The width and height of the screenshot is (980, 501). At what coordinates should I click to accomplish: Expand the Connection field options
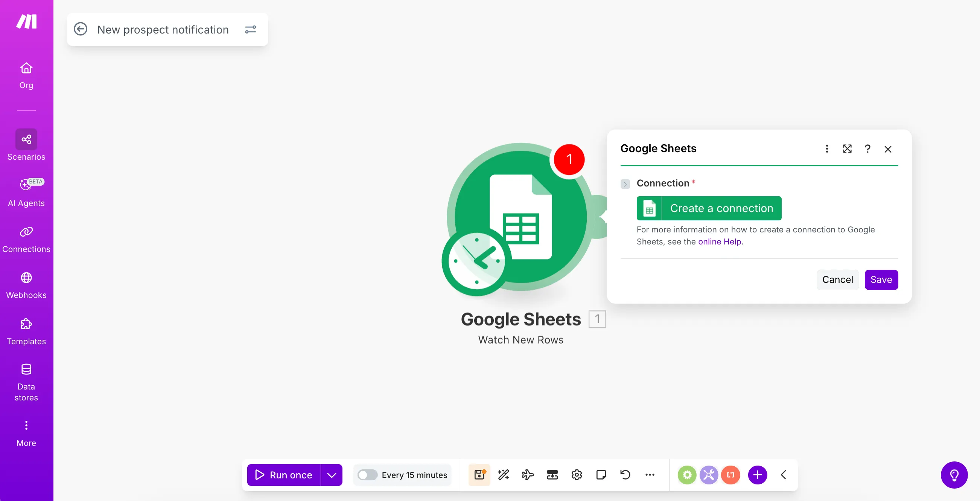click(x=625, y=184)
